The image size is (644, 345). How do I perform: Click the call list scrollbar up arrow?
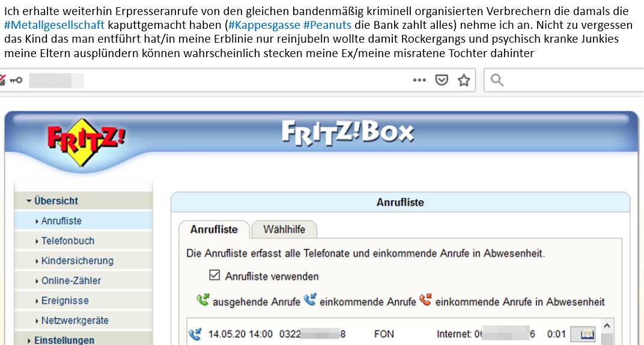point(607,326)
